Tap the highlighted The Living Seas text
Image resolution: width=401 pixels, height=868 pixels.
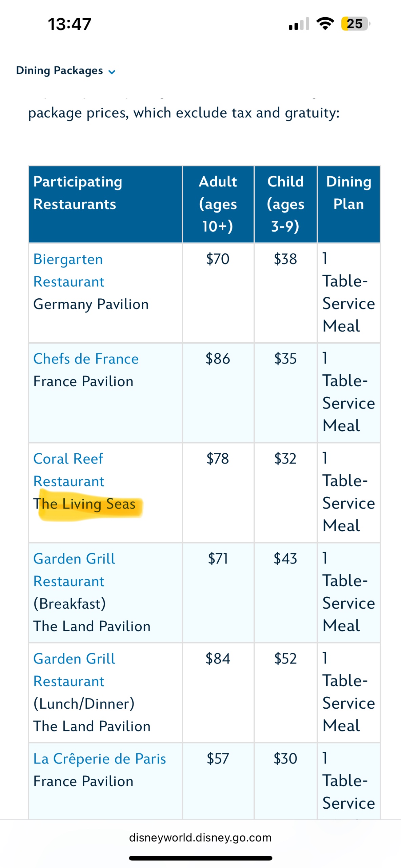click(x=85, y=504)
